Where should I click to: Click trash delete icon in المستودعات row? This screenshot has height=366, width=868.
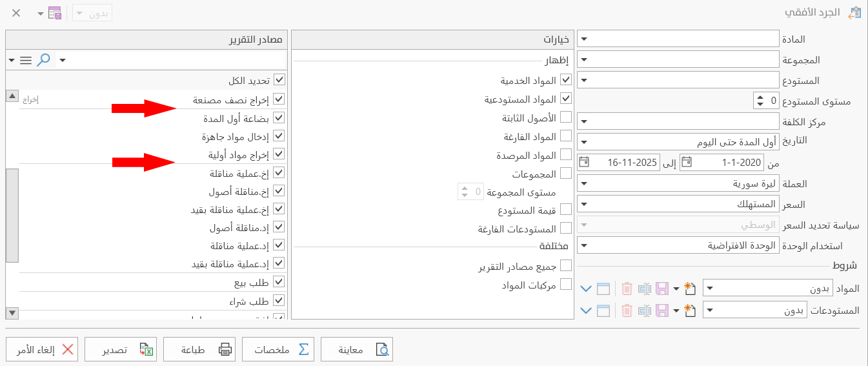[x=627, y=310]
